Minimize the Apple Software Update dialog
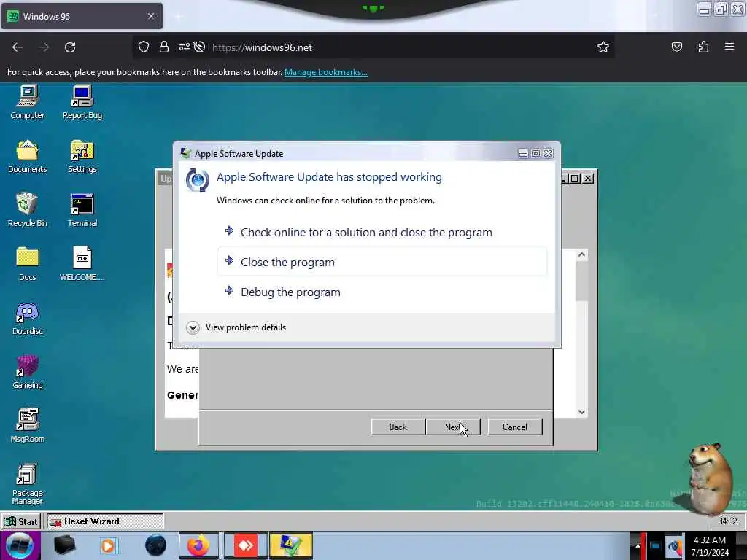The image size is (747, 560). (x=523, y=153)
